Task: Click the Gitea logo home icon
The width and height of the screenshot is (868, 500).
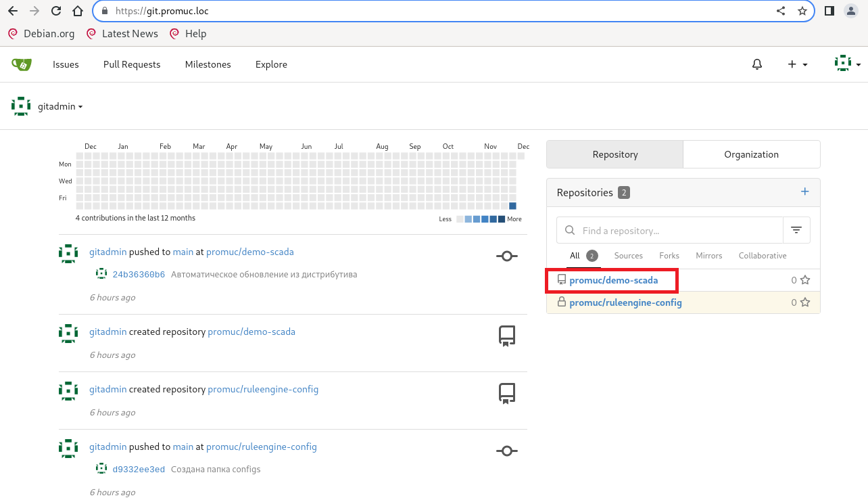Action: (21, 64)
